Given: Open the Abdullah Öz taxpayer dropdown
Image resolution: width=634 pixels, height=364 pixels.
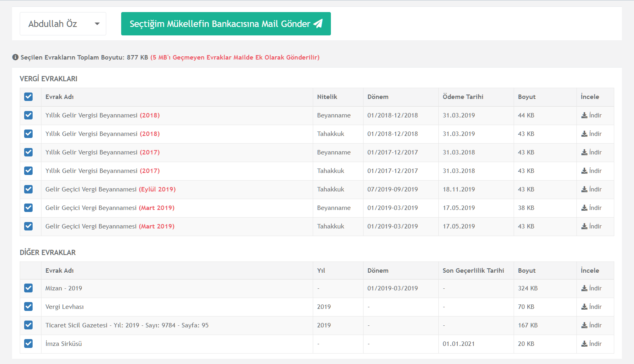Looking at the screenshot, I should (x=63, y=24).
